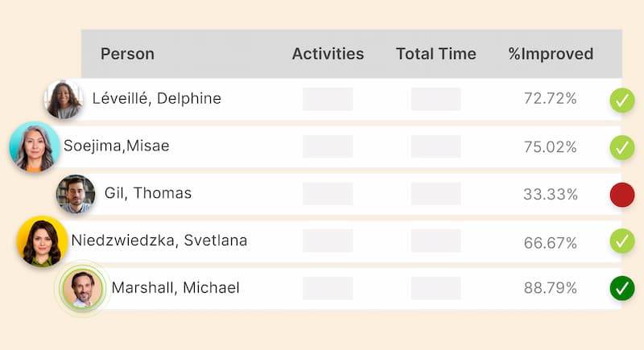Click red status dot for Gil, Thomas
Image resolution: width=644 pixels, height=350 pixels.
pos(622,195)
